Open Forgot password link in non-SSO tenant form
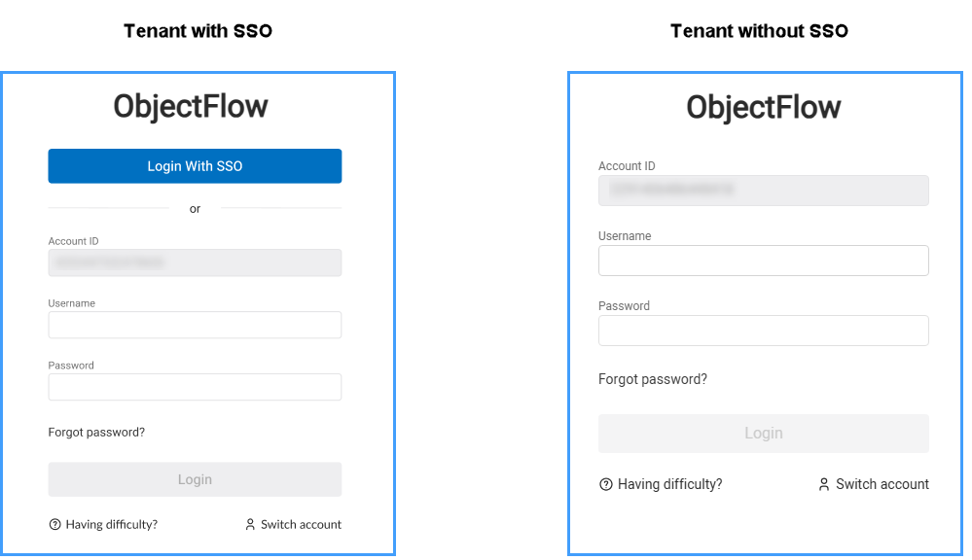Screen dimensions: 972x560 point(653,379)
